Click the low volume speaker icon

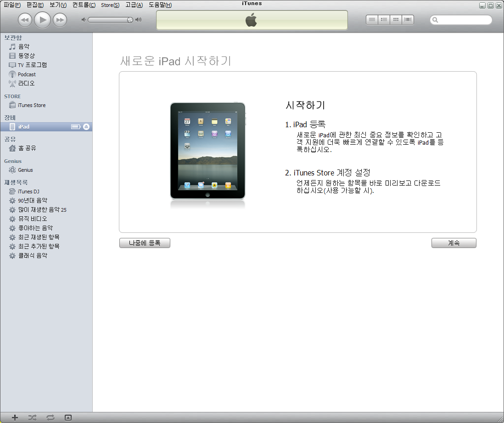point(84,20)
